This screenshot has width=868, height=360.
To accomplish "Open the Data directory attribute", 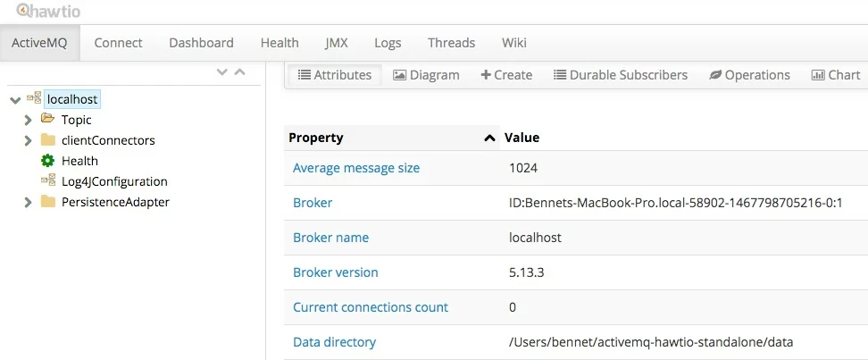I will pyautogui.click(x=334, y=342).
